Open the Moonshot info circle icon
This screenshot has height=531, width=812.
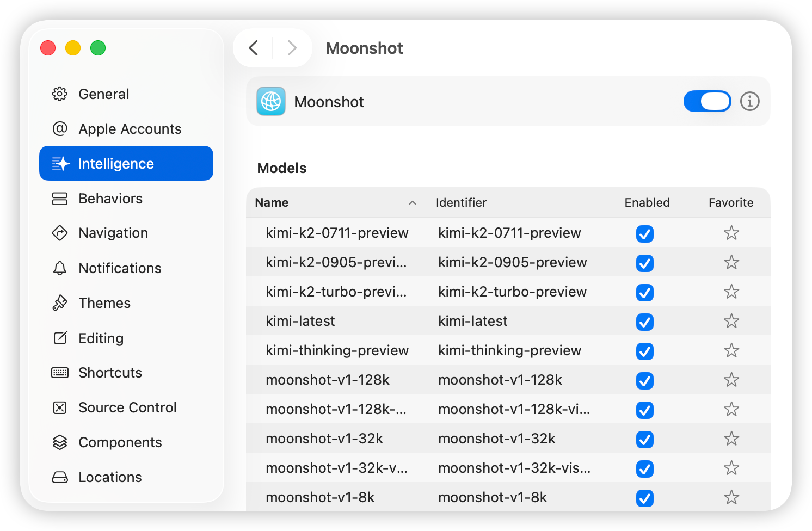750,101
